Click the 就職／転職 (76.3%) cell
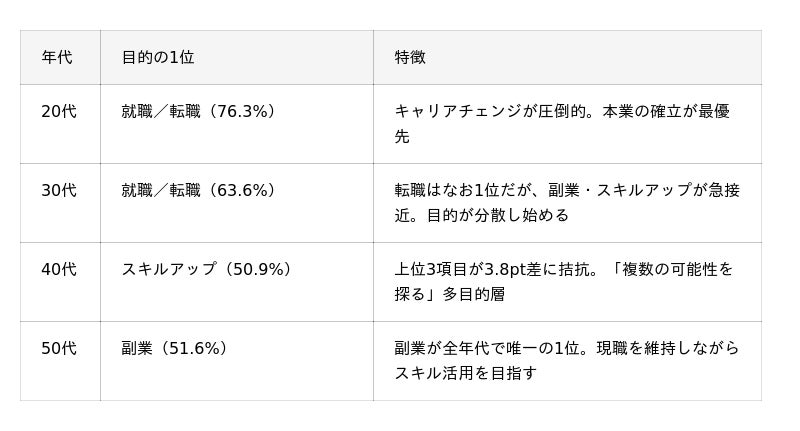The image size is (800, 431). (198, 112)
